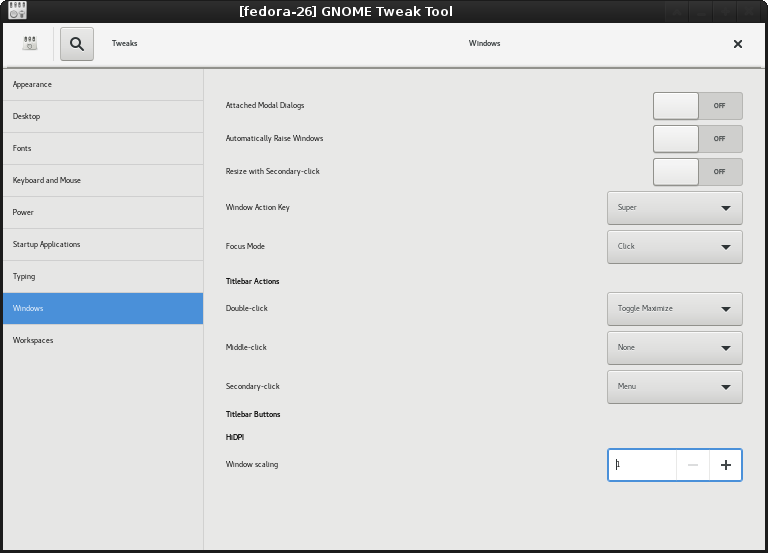Select the Appearance category
The width and height of the screenshot is (768, 553).
103,85
